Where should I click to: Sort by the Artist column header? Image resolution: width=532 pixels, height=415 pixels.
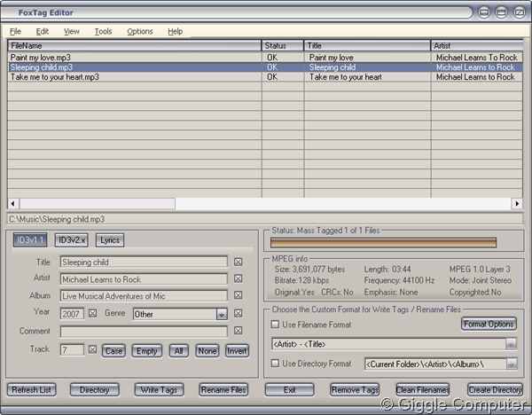(x=477, y=46)
